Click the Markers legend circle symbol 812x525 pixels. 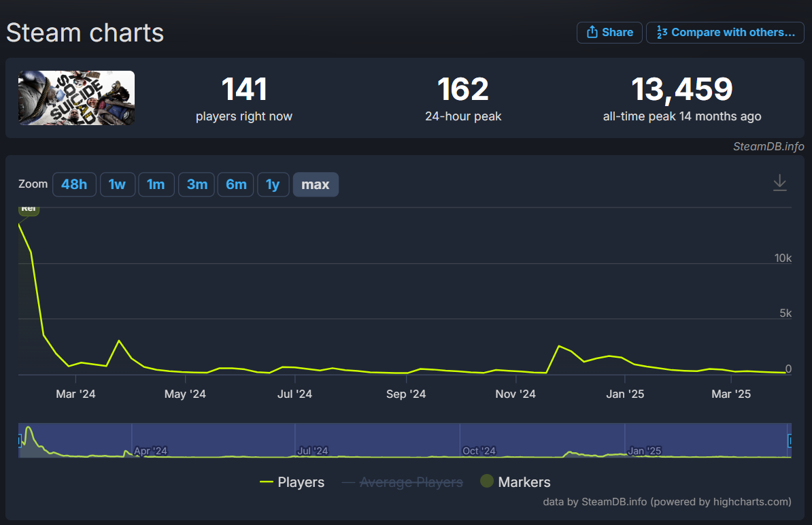pos(487,481)
